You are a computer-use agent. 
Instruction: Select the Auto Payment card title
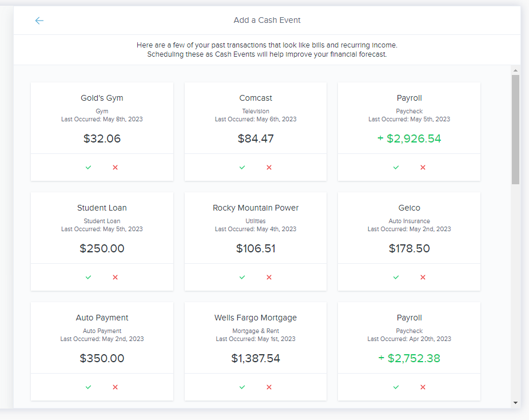(102, 318)
